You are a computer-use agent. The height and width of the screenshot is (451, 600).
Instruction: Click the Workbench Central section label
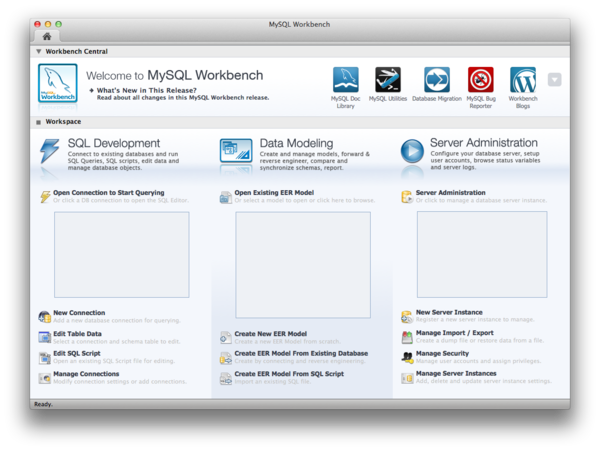pos(77,51)
